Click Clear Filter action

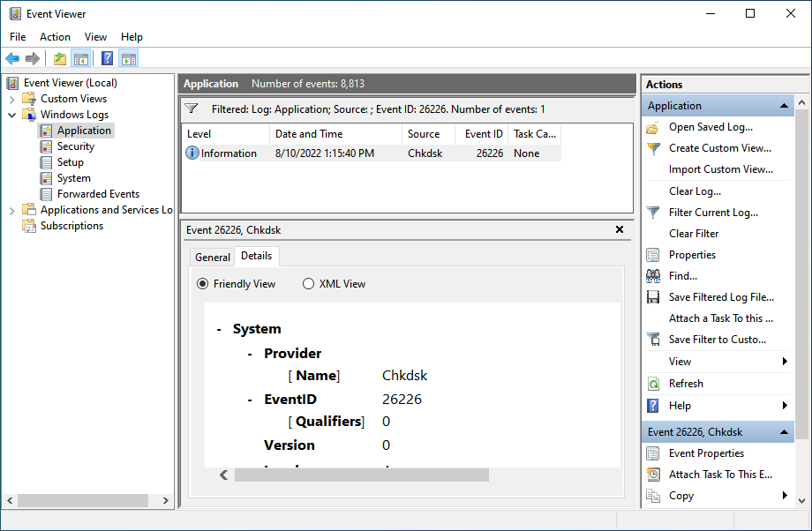coord(694,234)
